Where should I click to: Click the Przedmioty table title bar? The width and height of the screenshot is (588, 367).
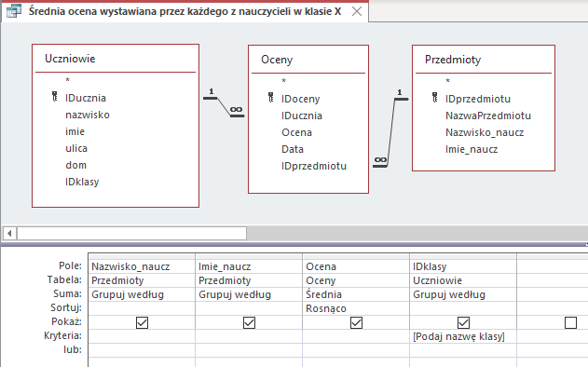(x=484, y=60)
